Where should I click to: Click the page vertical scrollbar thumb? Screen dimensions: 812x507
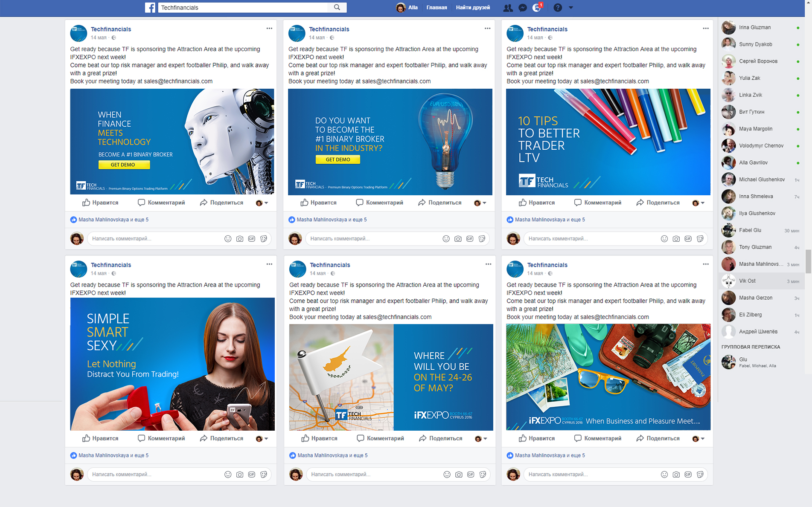(x=808, y=262)
